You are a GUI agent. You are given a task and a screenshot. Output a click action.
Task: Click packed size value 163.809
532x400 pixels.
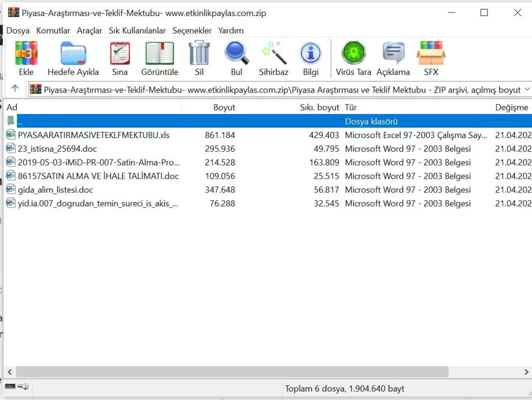(x=324, y=162)
